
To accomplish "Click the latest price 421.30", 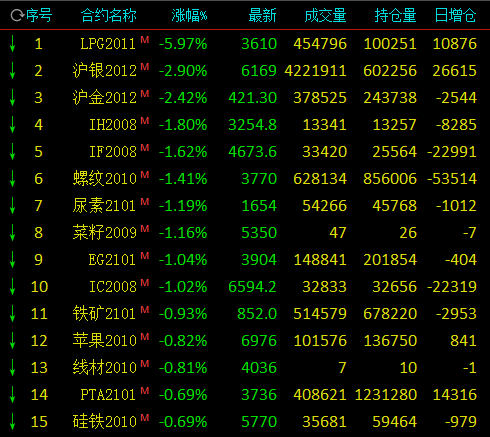I will coord(253,98).
